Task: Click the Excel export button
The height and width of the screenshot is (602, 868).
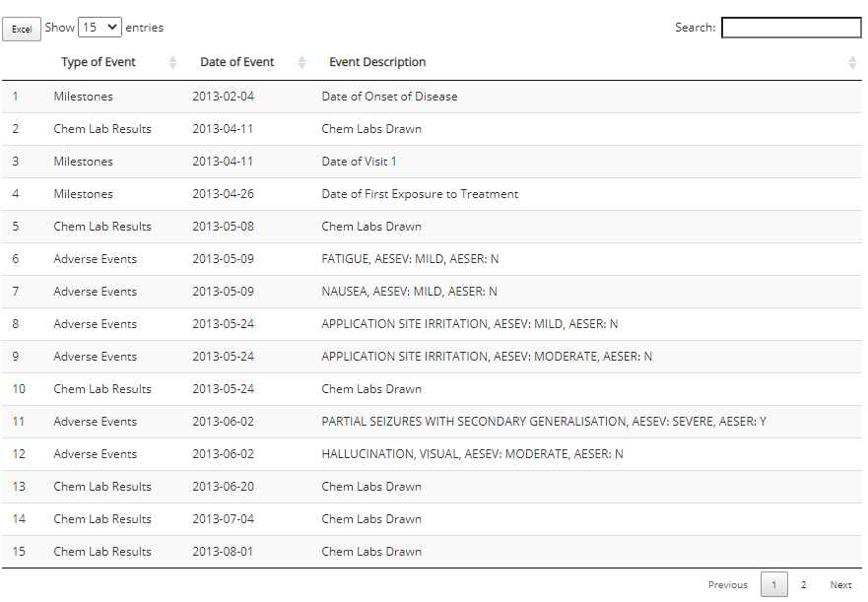Action: pyautogui.click(x=22, y=30)
